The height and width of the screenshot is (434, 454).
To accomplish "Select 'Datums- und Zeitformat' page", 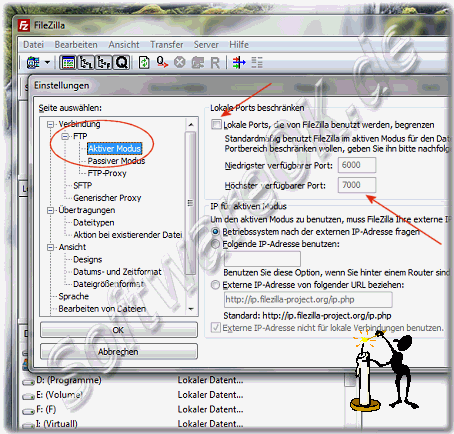I will click(x=117, y=272).
